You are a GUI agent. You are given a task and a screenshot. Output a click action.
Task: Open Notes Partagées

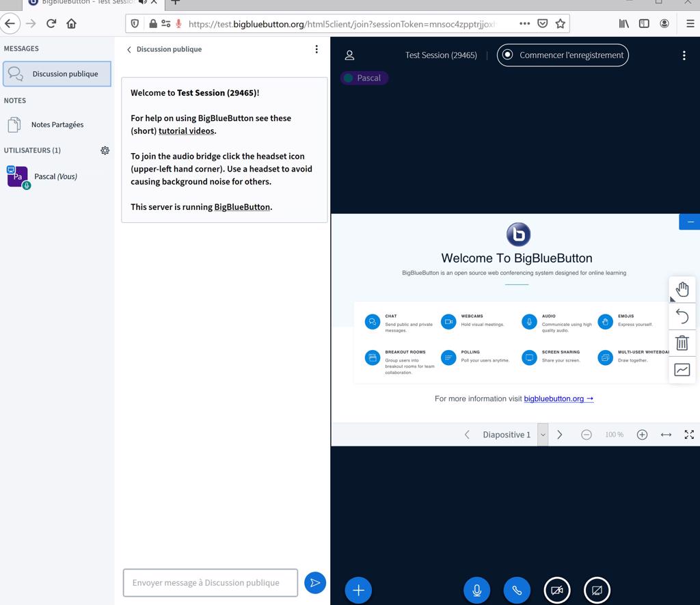click(x=57, y=124)
